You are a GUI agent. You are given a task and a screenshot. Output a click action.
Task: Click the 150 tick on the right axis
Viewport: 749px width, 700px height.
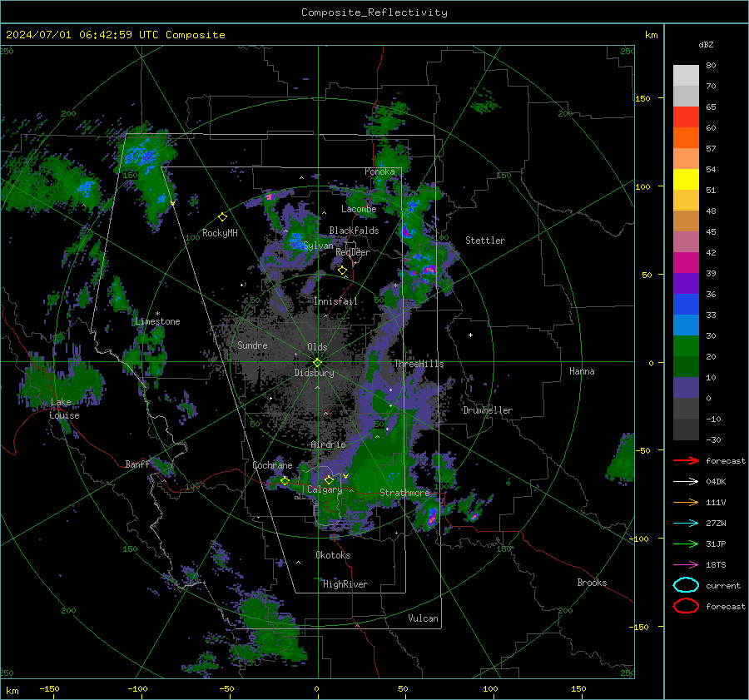pyautogui.click(x=642, y=98)
